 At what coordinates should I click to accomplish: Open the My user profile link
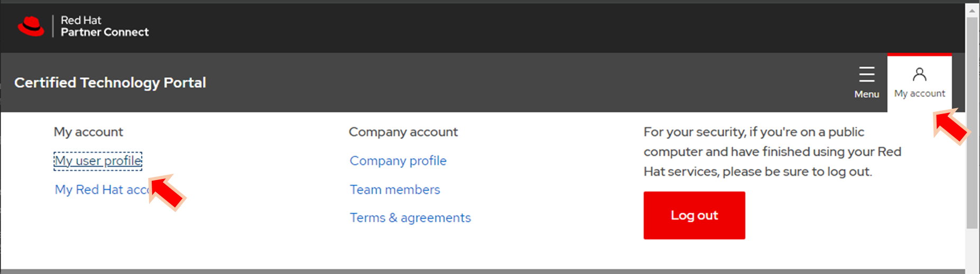coord(98,160)
